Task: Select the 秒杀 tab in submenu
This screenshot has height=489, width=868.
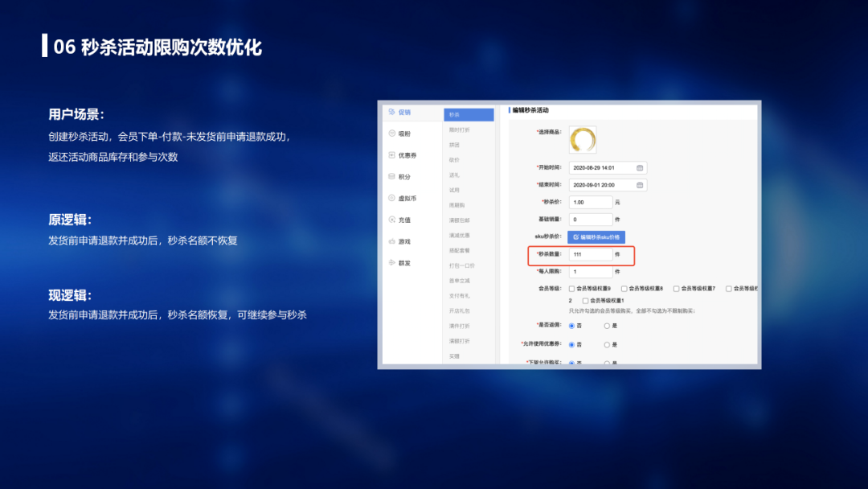Action: [468, 115]
